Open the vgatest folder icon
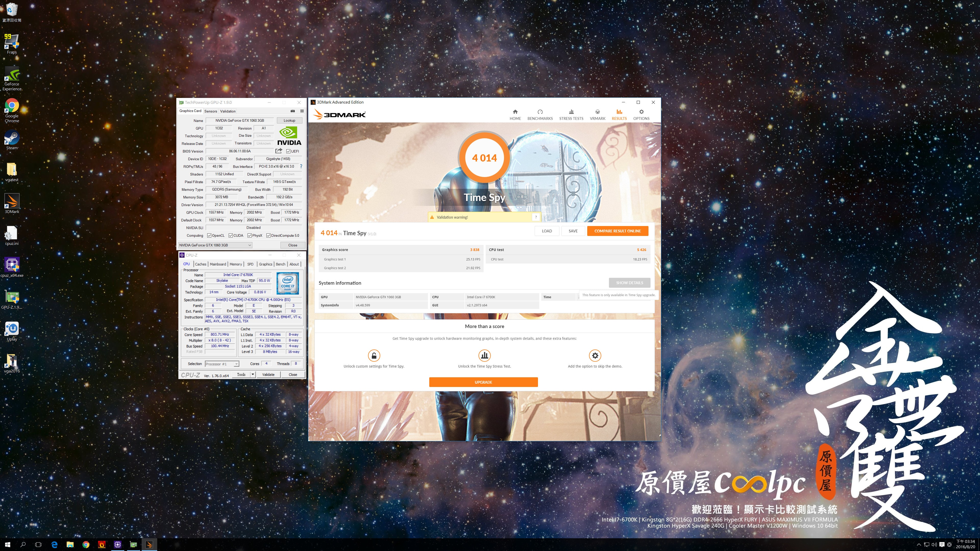Image resolution: width=980 pixels, height=551 pixels. 12,172
